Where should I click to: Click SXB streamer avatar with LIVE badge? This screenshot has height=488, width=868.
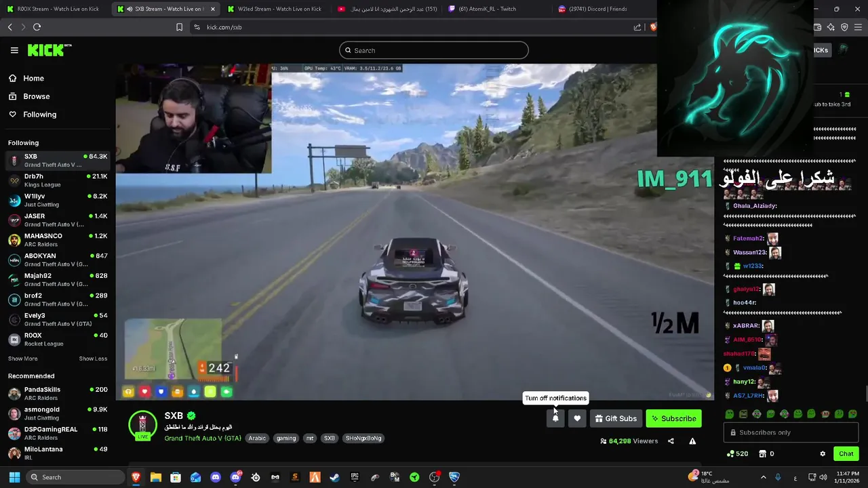click(142, 426)
